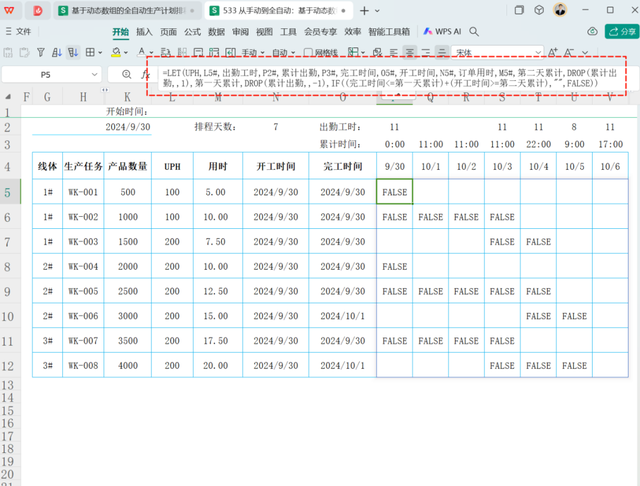Switch to the 公式 tab
The image size is (640, 486).
pos(192,32)
